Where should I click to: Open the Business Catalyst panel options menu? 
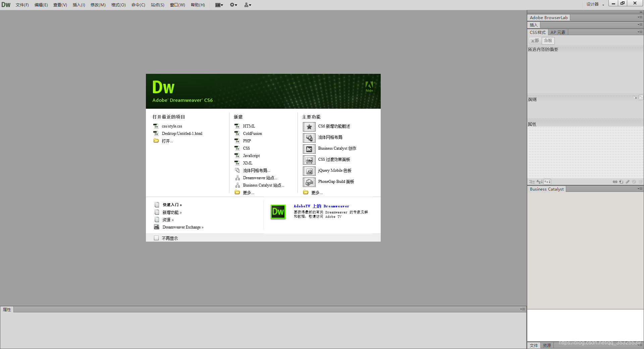click(x=640, y=189)
